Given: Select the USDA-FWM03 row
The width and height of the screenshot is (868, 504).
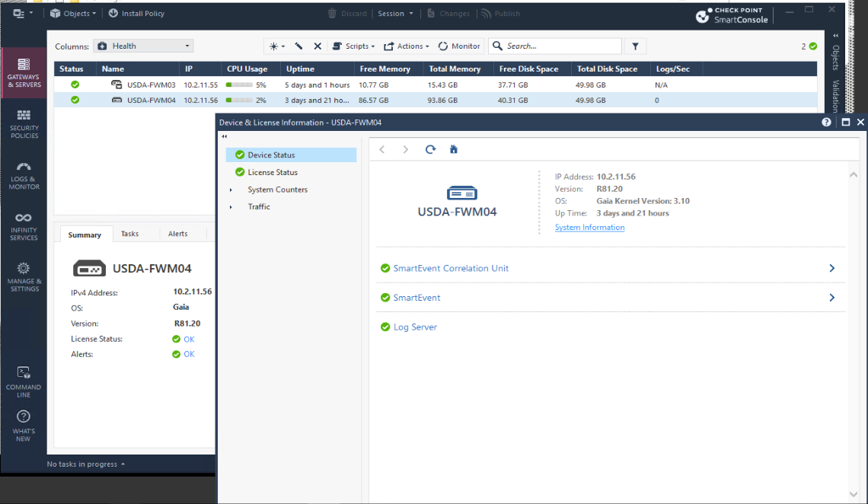Looking at the screenshot, I should [435, 85].
